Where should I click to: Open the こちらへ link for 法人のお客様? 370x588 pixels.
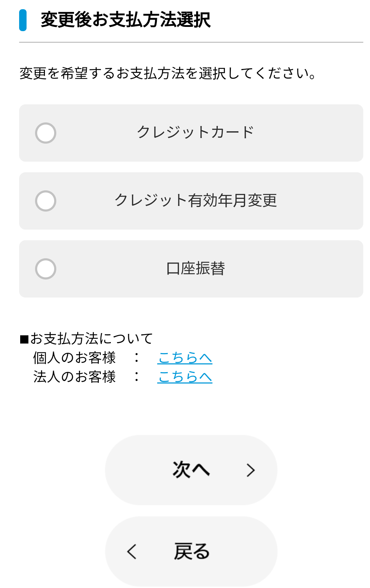pos(184,377)
